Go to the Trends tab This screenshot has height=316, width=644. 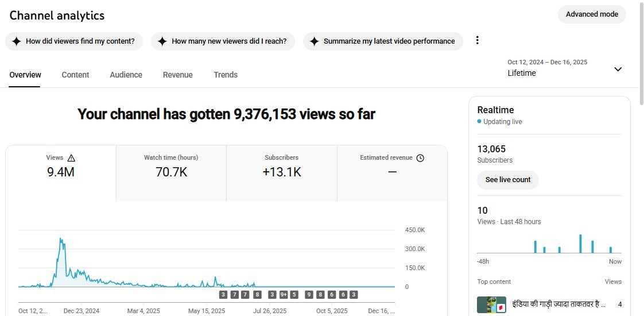click(226, 75)
